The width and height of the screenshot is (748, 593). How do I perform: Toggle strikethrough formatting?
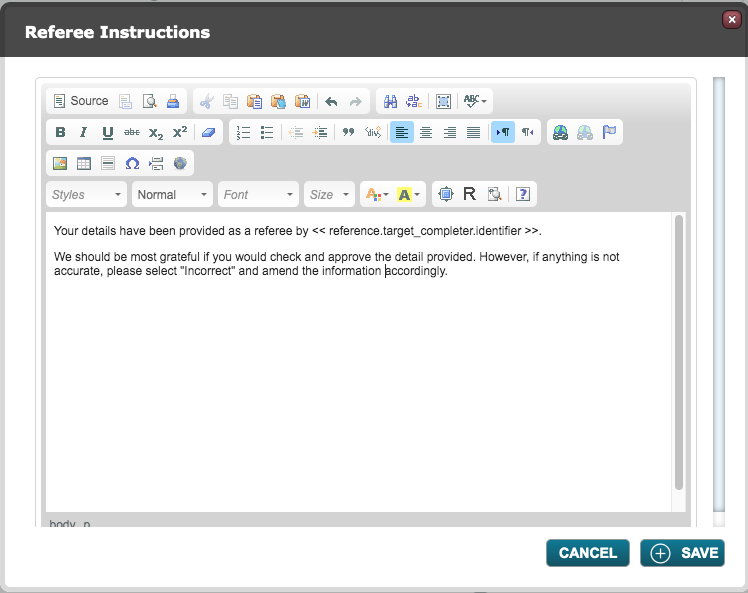[132, 132]
